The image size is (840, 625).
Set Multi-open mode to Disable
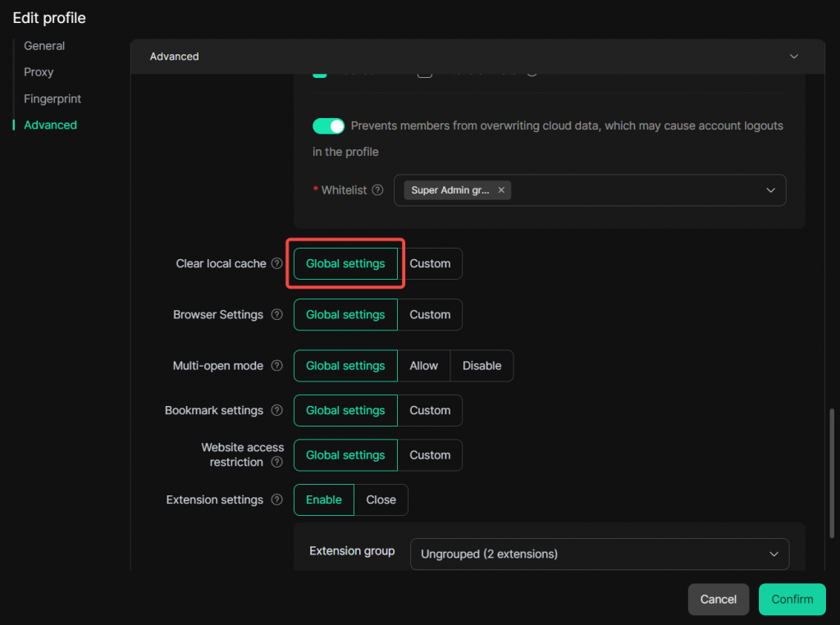coord(482,366)
